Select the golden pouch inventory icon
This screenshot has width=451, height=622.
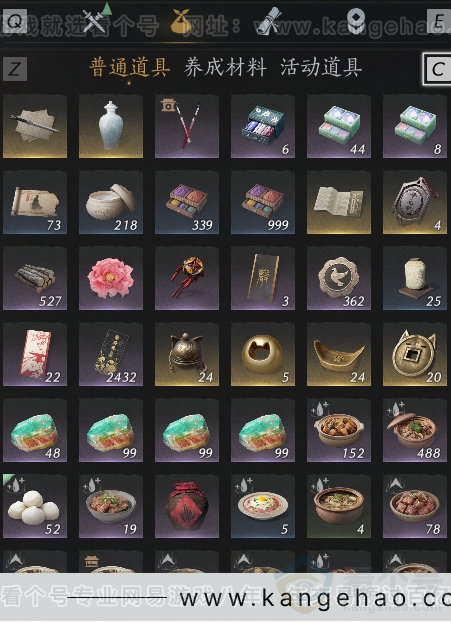pyautogui.click(x=181, y=21)
